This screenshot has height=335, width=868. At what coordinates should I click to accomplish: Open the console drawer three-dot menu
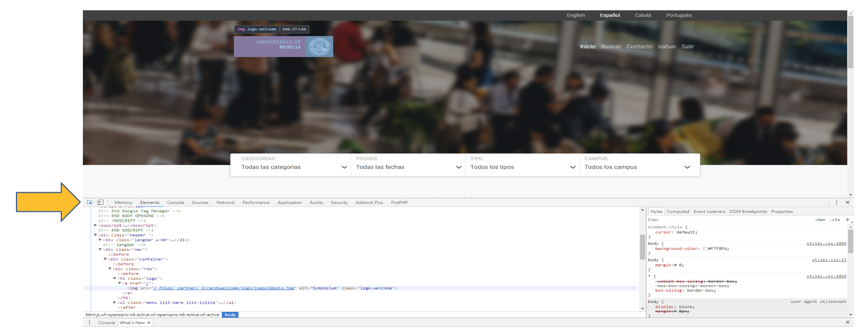pos(90,323)
